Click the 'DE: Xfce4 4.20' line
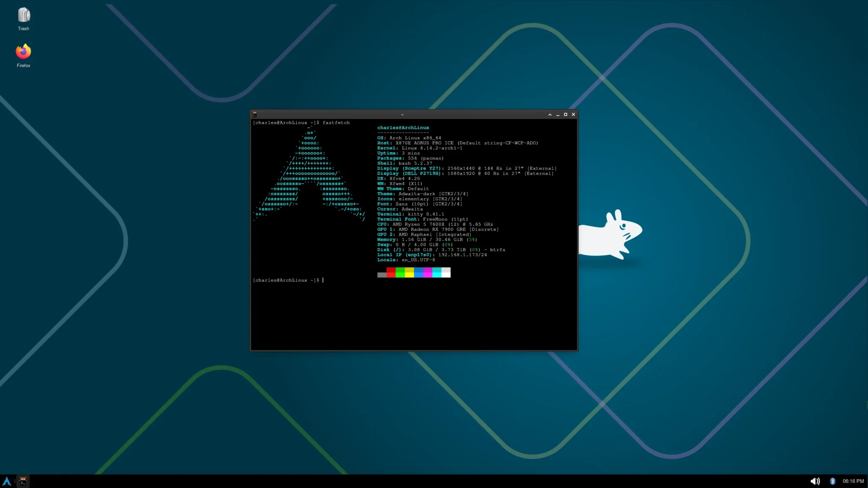868x488 pixels. pyautogui.click(x=398, y=178)
